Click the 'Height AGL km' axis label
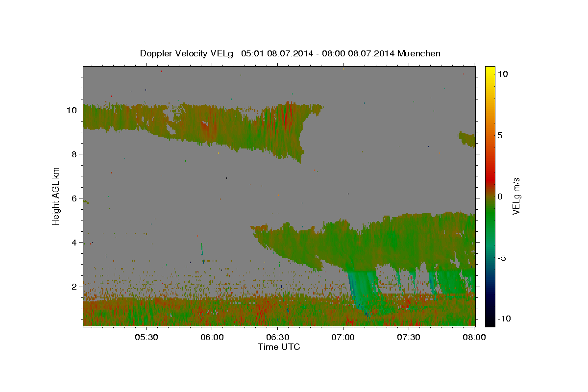 click(56, 196)
